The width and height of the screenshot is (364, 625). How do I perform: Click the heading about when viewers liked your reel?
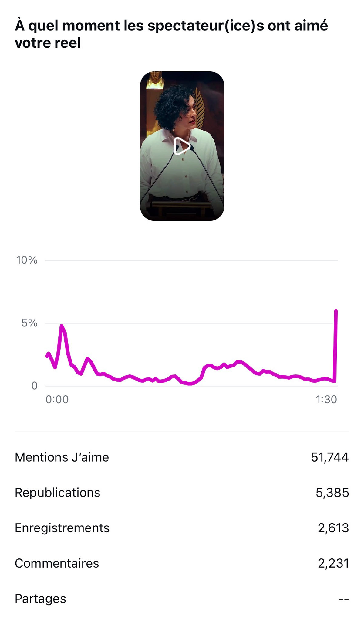coord(171,34)
